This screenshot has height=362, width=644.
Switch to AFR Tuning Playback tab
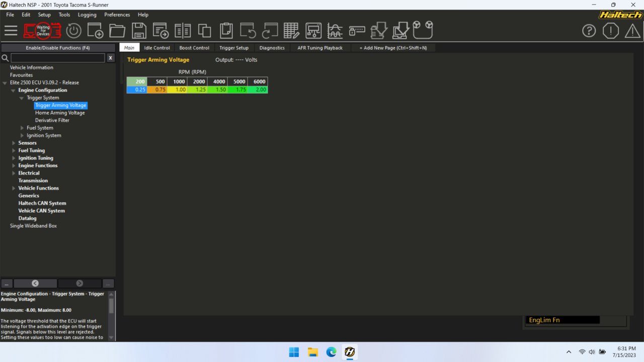tap(320, 48)
